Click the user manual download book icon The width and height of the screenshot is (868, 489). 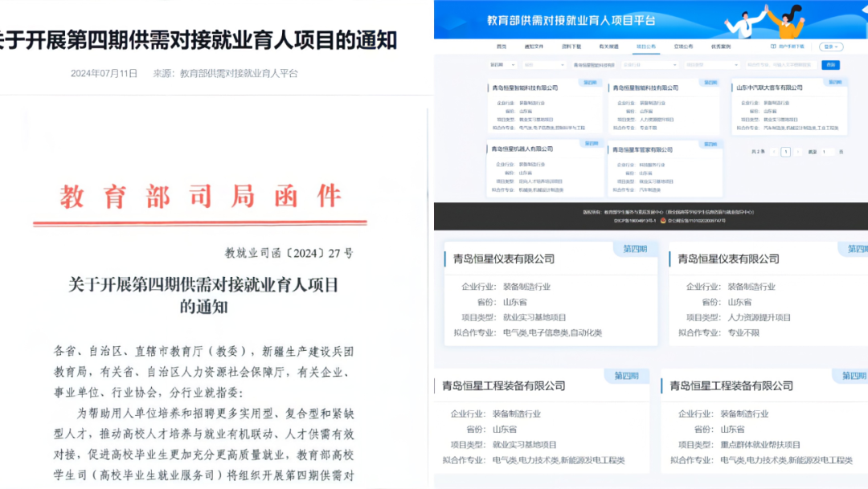pyautogui.click(x=773, y=47)
